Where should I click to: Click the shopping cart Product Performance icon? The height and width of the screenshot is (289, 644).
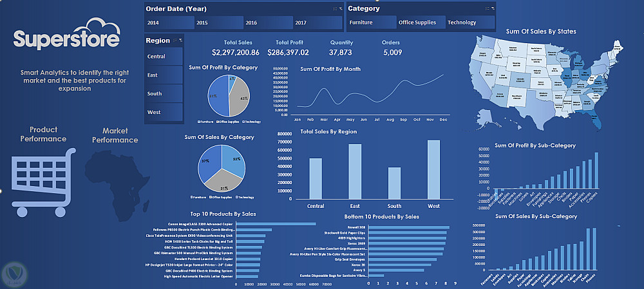tap(44, 182)
